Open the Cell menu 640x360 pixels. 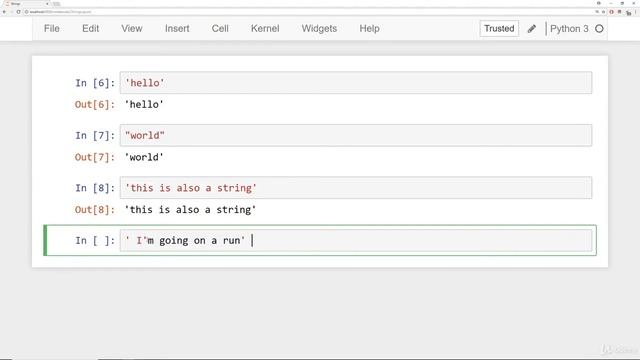[x=220, y=29]
